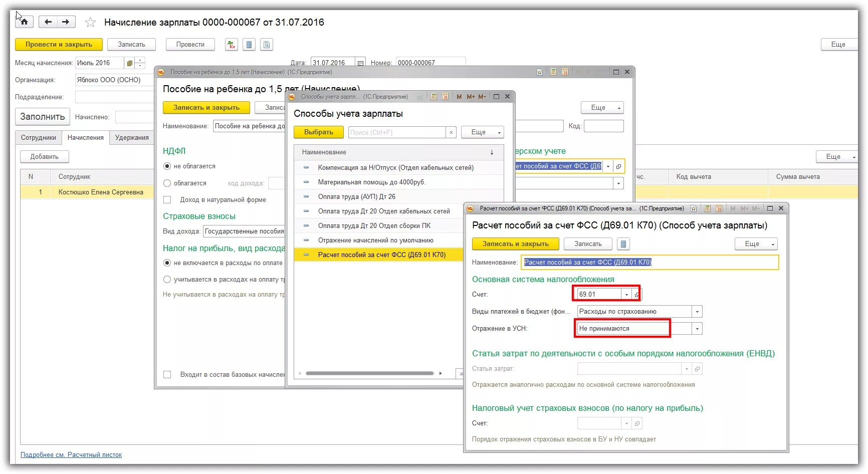This screenshot has width=868, height=474.
Task: Open the Подробнее см. Расчетный листок link
Action: 71,455
